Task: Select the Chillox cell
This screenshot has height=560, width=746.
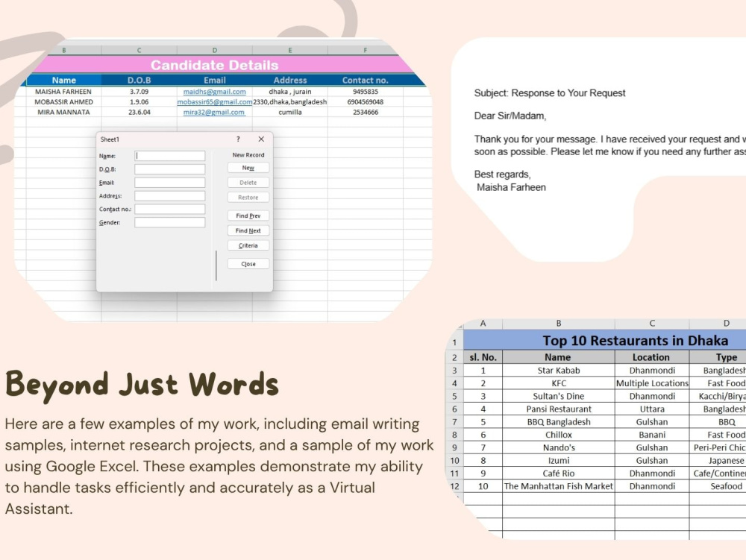Action: click(x=559, y=435)
